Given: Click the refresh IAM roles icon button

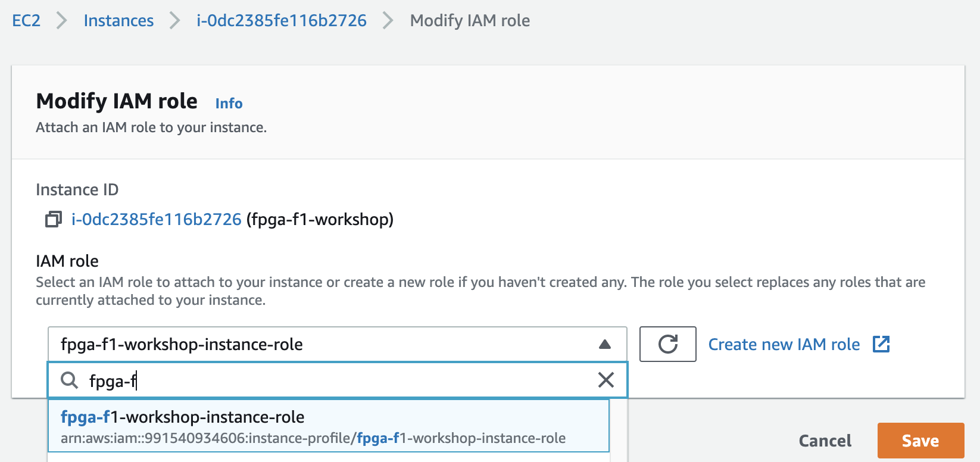Looking at the screenshot, I should tap(667, 344).
